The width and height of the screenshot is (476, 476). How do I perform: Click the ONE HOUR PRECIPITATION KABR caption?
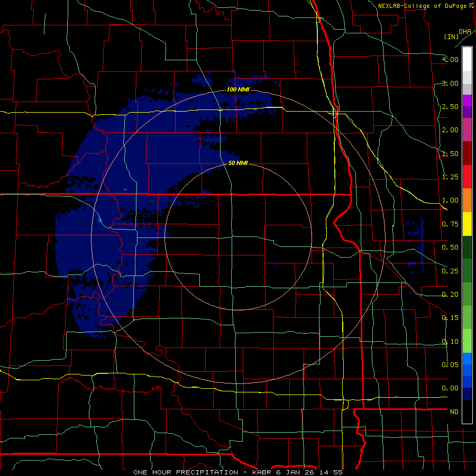tap(238, 472)
